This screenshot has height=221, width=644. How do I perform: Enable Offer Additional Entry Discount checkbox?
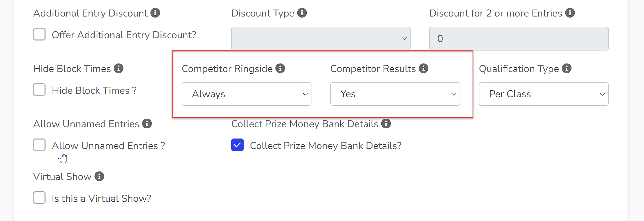pyautogui.click(x=39, y=34)
